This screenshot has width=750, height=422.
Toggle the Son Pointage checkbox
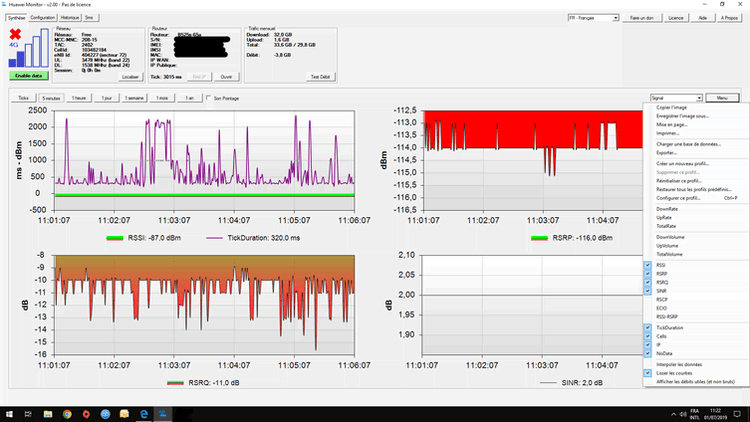[209, 98]
